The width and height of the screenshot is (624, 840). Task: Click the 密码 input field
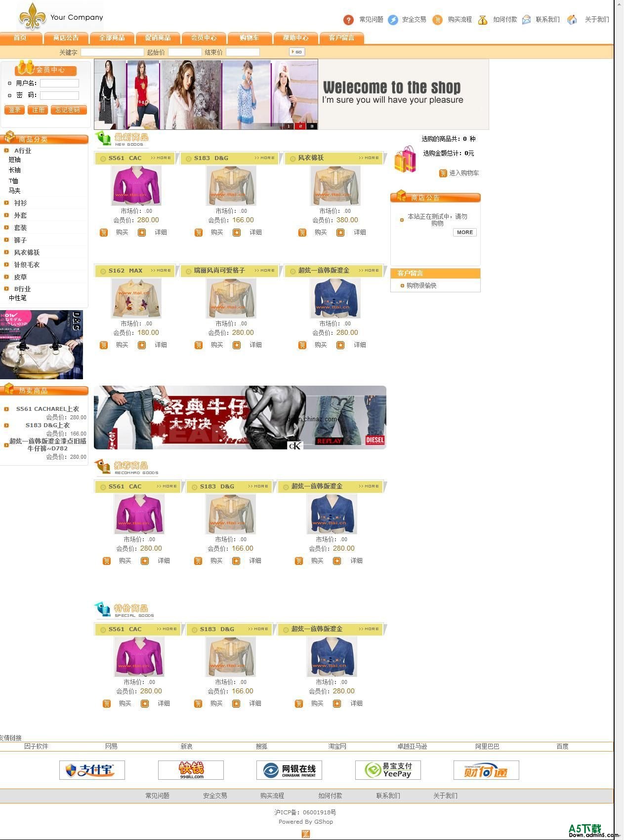(59, 95)
